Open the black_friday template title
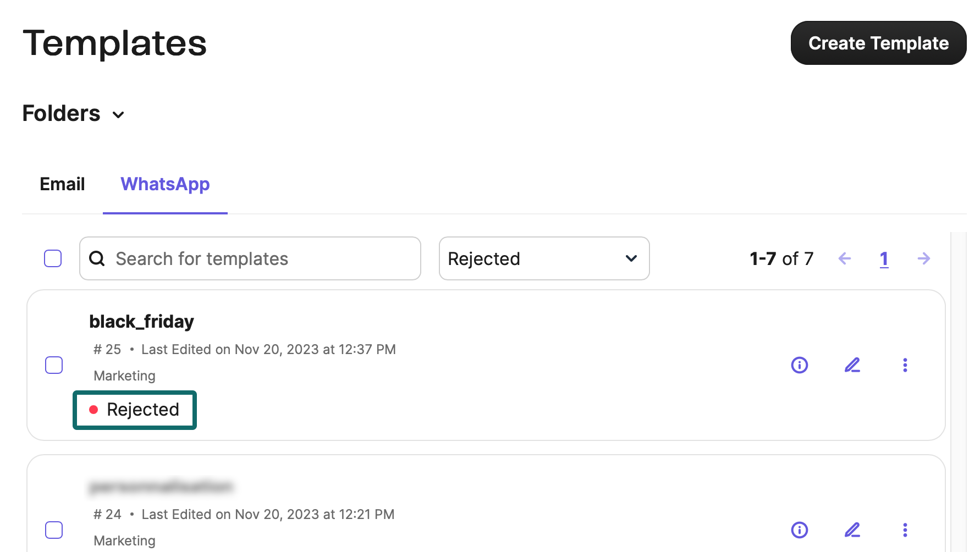980x552 pixels. click(x=141, y=322)
